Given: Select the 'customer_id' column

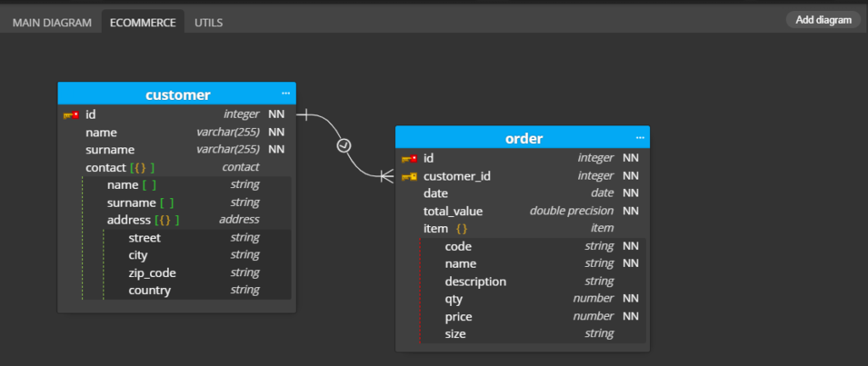Looking at the screenshot, I should (x=457, y=176).
